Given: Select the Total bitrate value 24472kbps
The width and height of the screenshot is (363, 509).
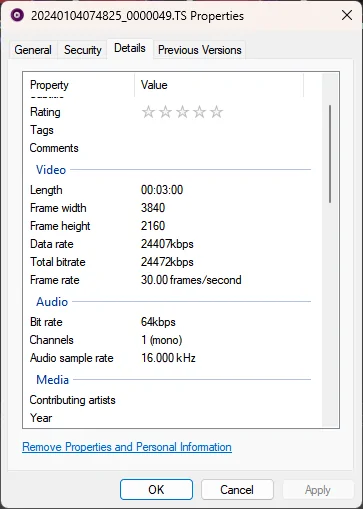Looking at the screenshot, I should tap(167, 262).
